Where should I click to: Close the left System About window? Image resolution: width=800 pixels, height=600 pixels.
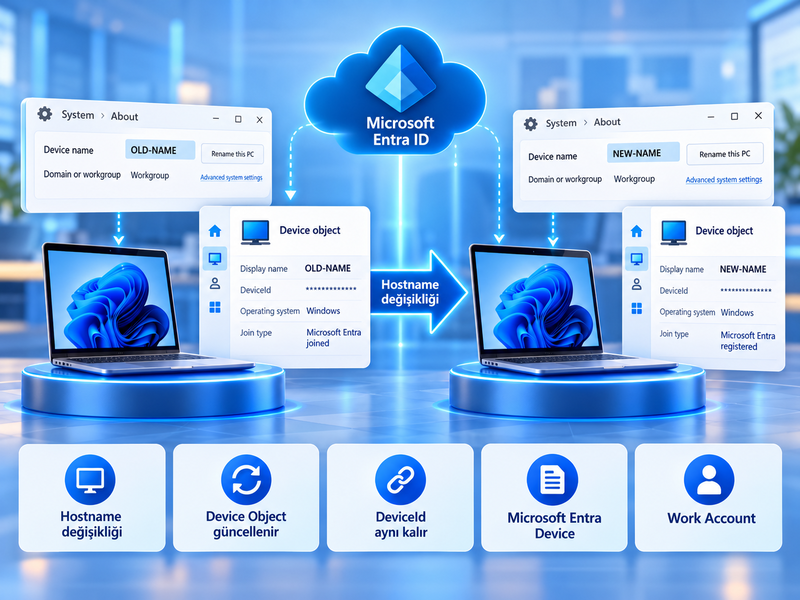pos(260,120)
